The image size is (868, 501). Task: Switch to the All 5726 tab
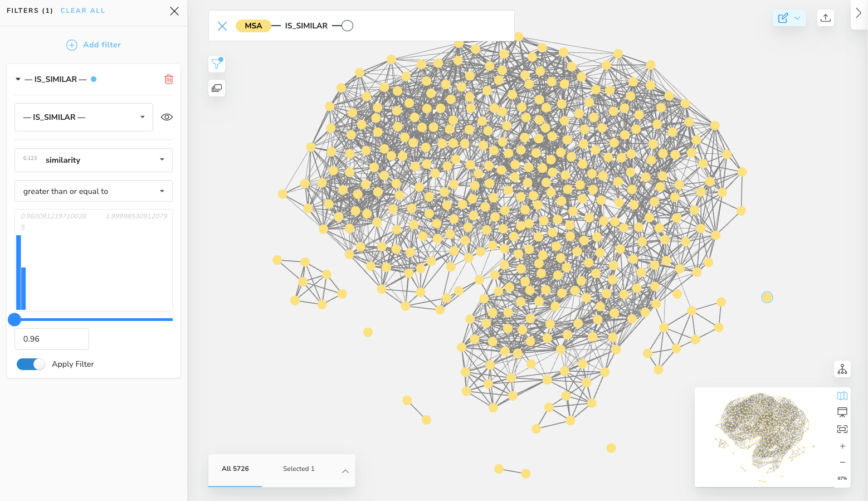(235, 469)
